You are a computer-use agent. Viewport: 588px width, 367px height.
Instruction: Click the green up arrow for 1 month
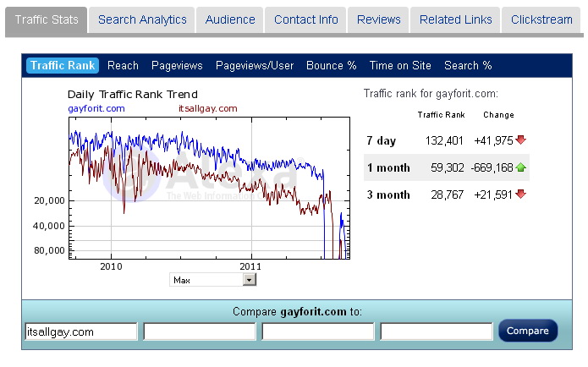[521, 167]
